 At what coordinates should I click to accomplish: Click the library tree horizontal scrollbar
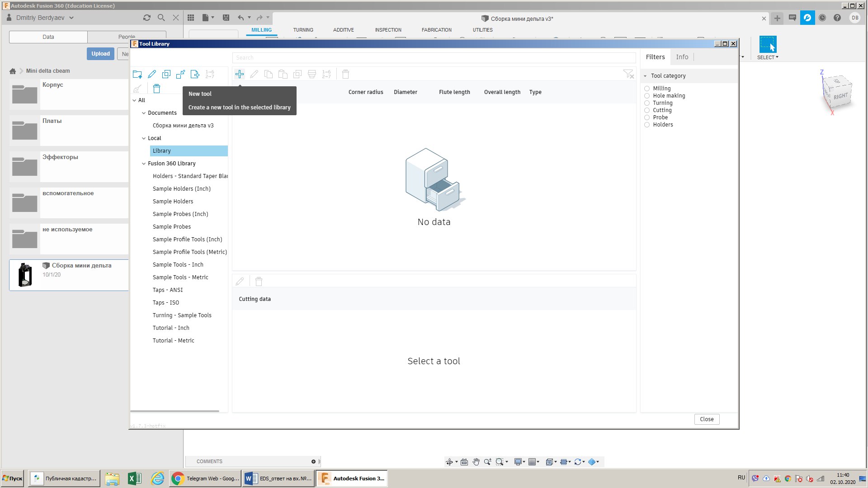coord(175,411)
